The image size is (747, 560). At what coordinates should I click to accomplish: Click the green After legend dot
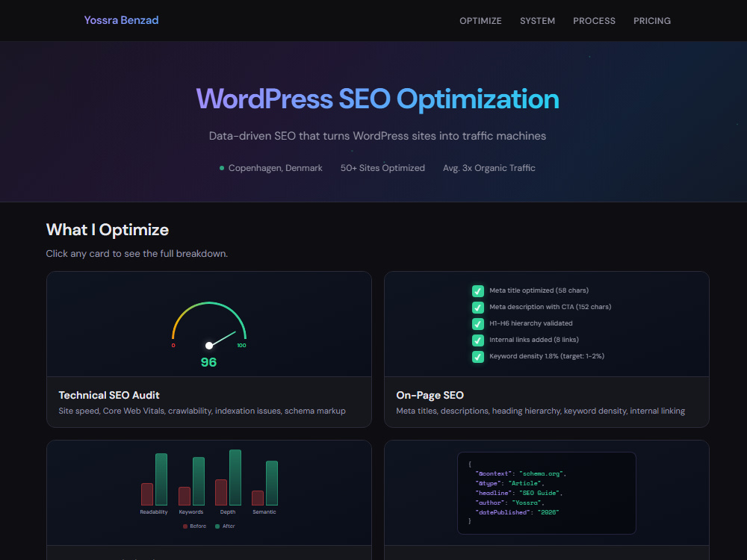click(x=217, y=526)
